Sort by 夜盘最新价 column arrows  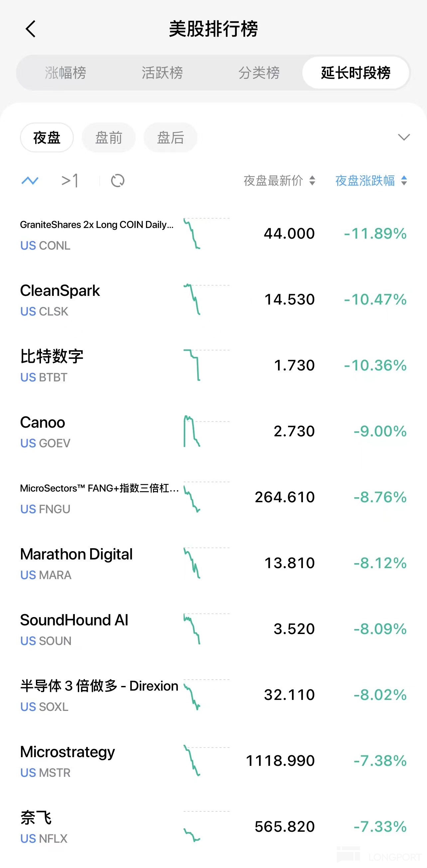312,181
